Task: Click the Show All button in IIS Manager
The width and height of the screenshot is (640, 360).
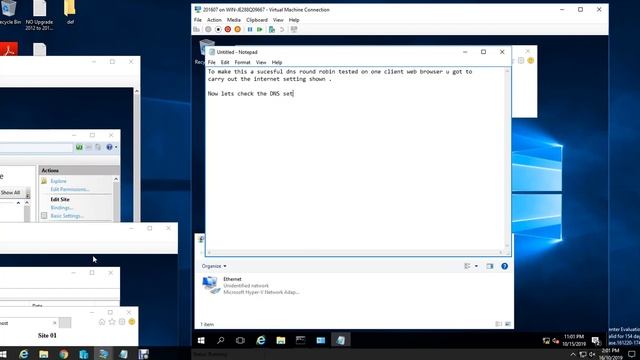Action: click(x=11, y=192)
